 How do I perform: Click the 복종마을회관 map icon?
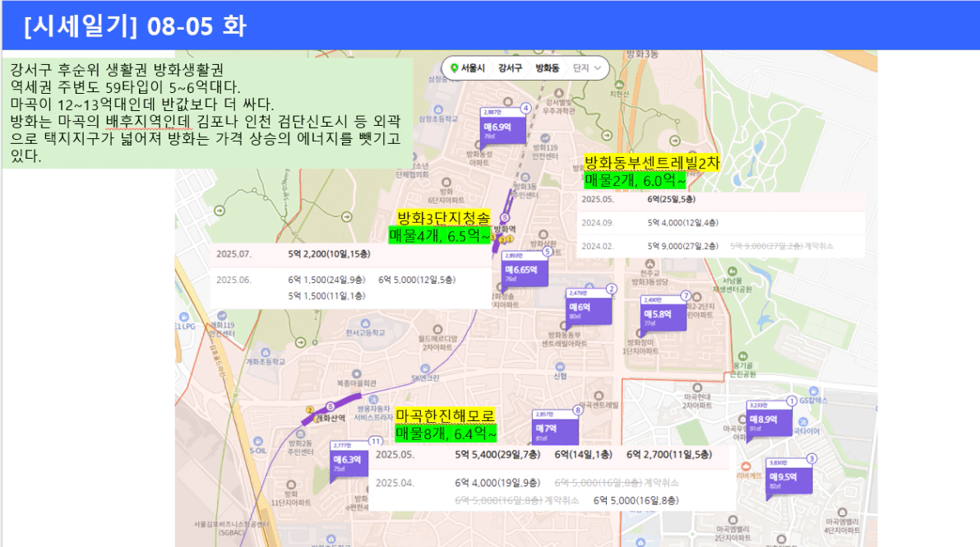pyautogui.click(x=356, y=373)
